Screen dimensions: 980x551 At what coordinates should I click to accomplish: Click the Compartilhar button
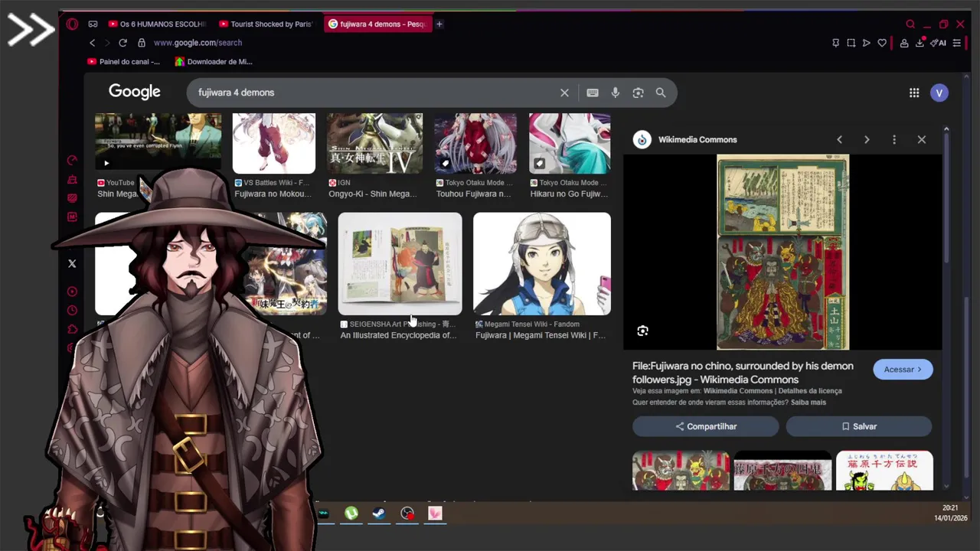[x=706, y=426]
